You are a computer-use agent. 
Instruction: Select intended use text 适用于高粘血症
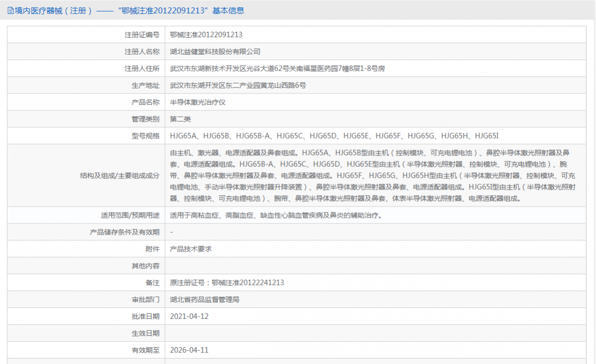(x=276, y=216)
